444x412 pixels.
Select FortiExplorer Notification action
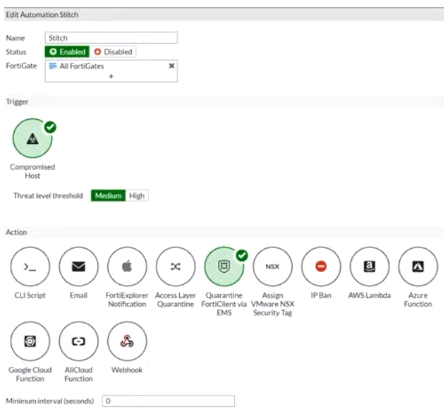127,267
